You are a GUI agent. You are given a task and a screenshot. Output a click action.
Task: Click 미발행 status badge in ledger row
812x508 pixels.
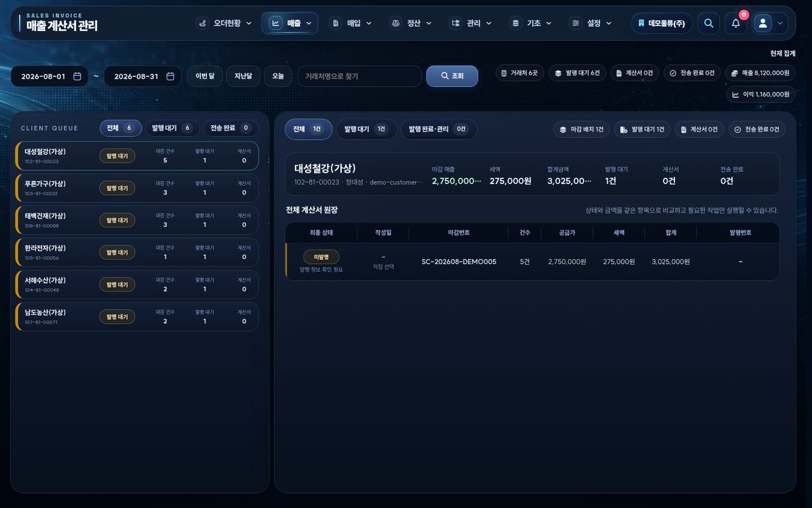(321, 257)
